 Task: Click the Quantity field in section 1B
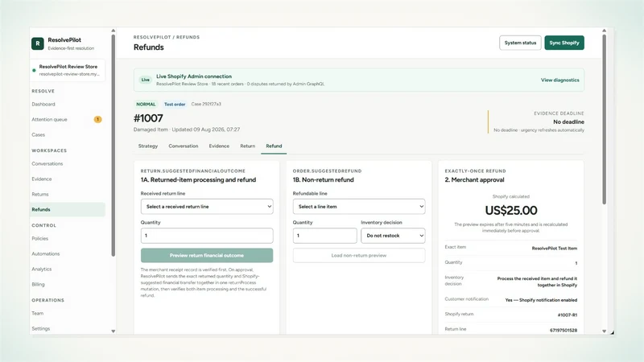324,236
